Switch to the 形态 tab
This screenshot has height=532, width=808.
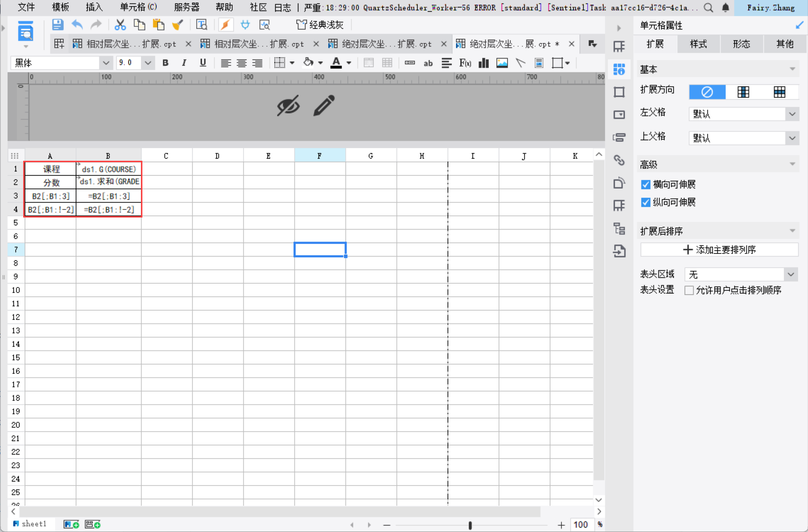click(x=741, y=44)
